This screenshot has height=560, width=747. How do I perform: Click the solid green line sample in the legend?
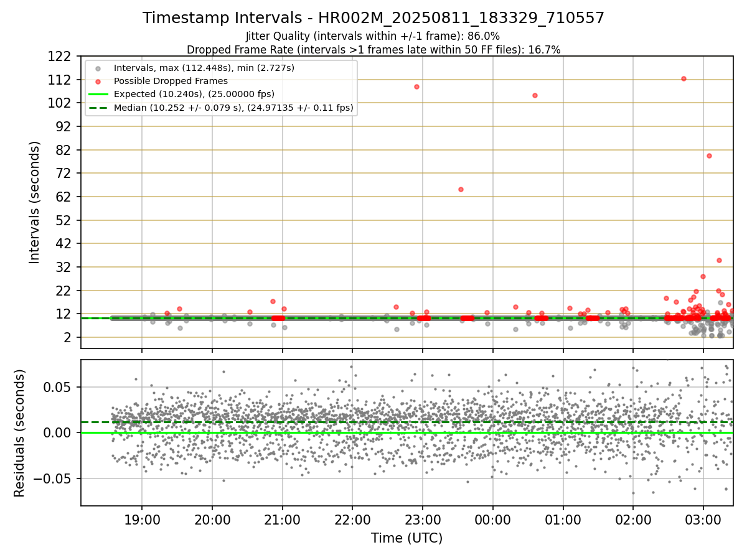(x=98, y=94)
